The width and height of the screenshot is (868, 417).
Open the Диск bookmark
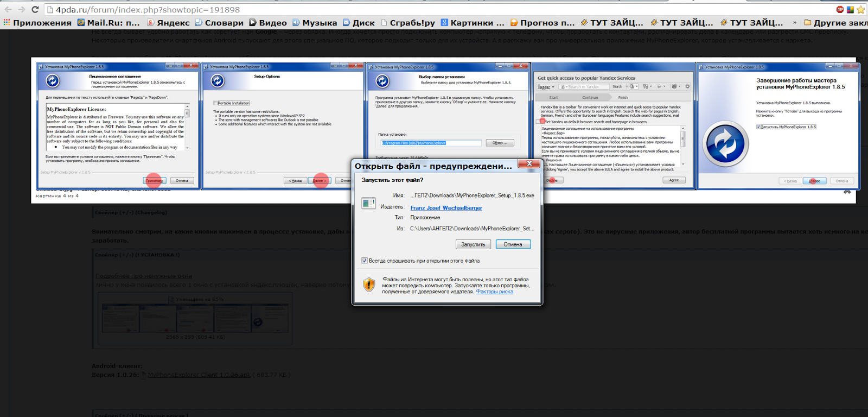click(359, 23)
